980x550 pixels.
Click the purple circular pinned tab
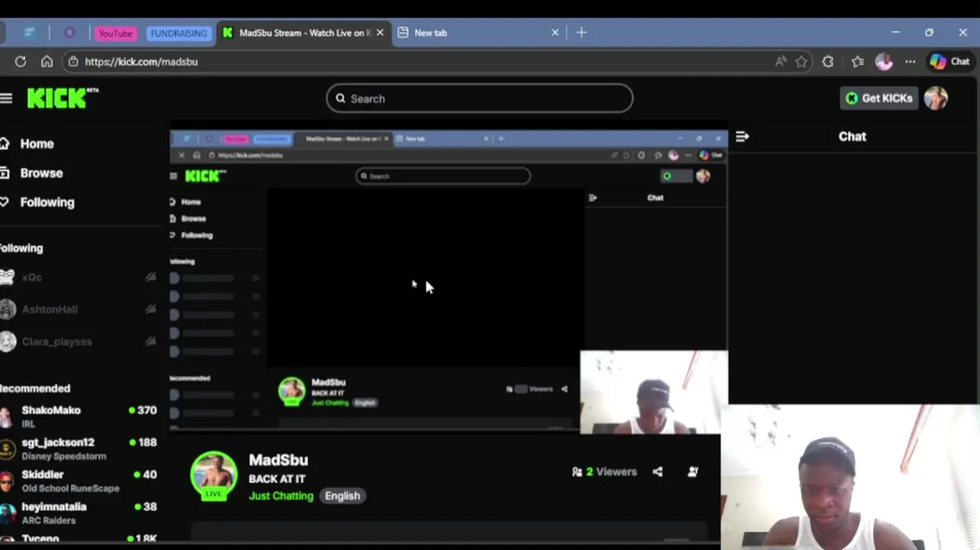click(x=69, y=33)
